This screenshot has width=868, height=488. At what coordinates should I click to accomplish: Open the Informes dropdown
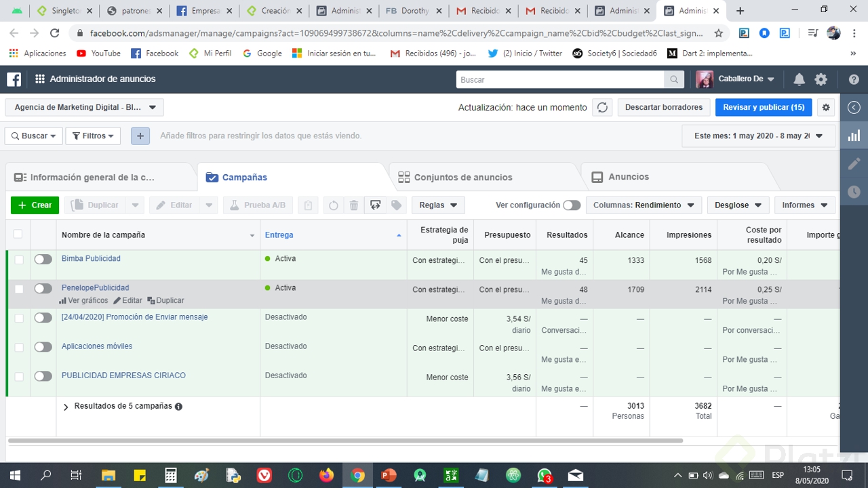(805, 205)
